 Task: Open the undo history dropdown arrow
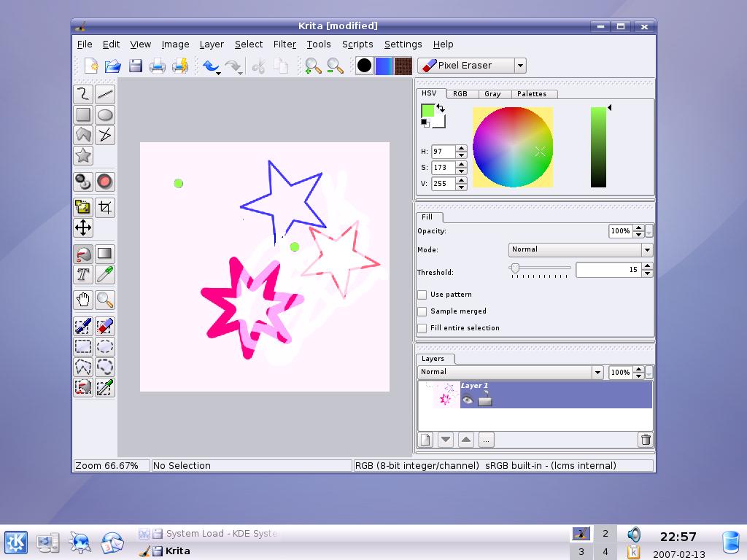(218, 73)
